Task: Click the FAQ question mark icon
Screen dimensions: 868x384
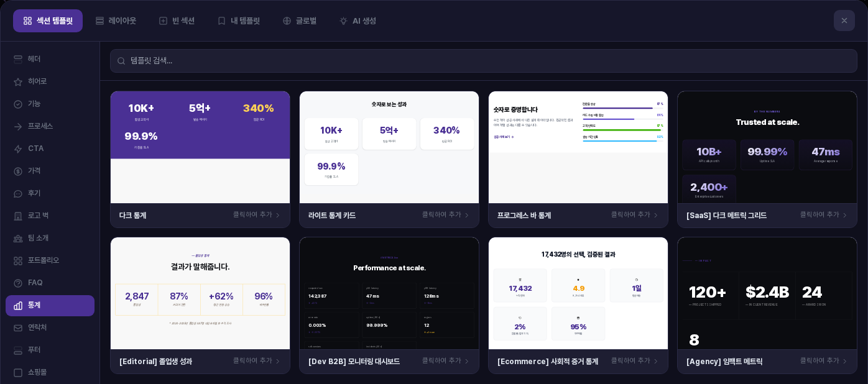Action: 18,283
